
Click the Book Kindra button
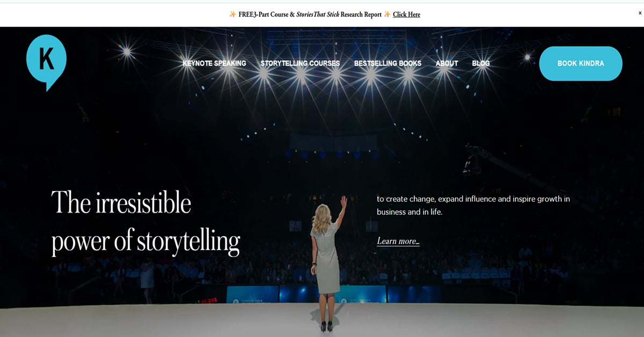click(581, 63)
